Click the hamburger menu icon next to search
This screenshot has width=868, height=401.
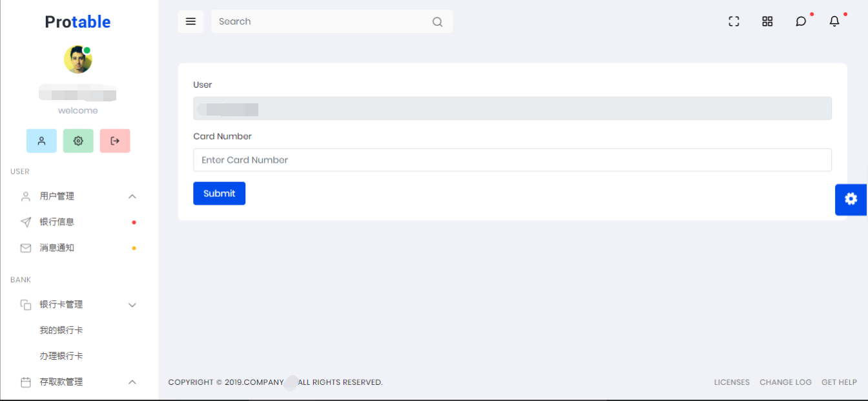click(x=191, y=21)
